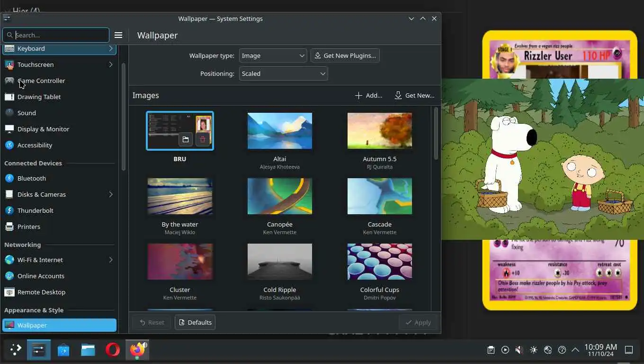Image resolution: width=644 pixels, height=364 pixels.
Task: Pick the Colorful Cups wallpaper
Action: pos(380,262)
